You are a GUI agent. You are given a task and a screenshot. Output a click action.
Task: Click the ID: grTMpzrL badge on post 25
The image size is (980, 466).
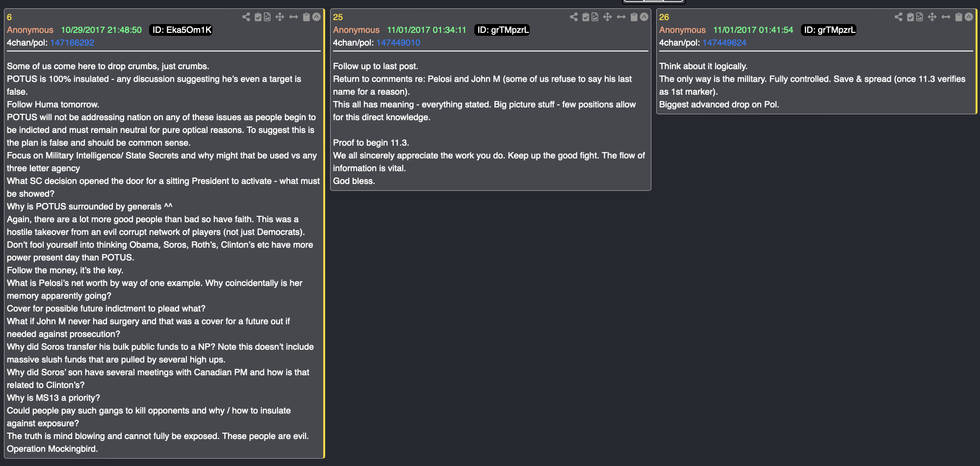pos(502,30)
